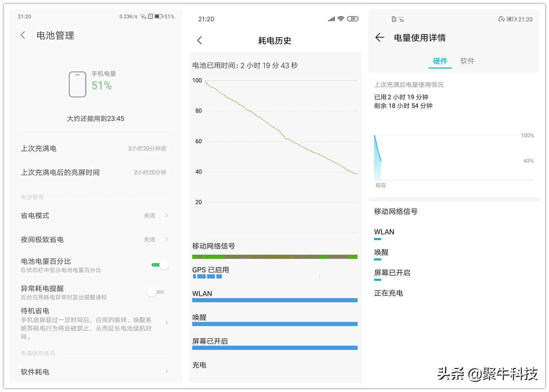Tap battery icon in 电池管理 status bar

[159, 16]
